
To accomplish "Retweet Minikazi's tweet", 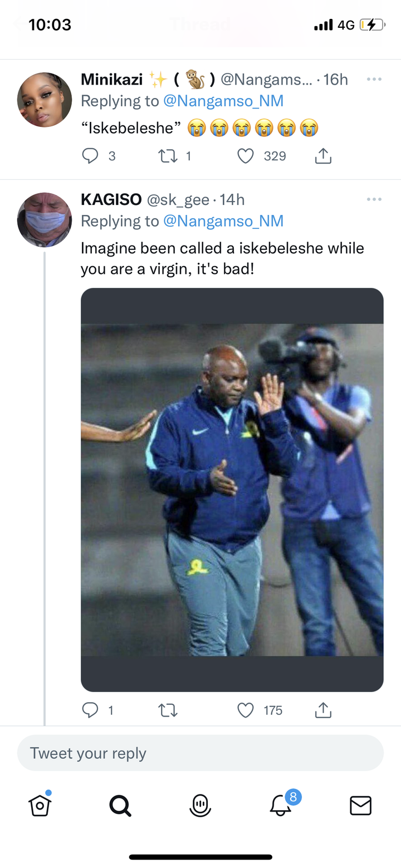I will (x=168, y=156).
